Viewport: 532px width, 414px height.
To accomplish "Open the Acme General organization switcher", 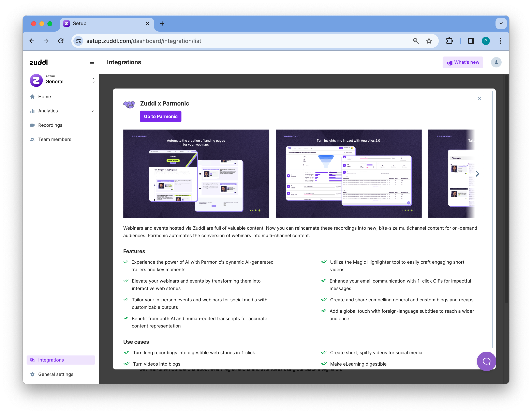I will pos(62,80).
